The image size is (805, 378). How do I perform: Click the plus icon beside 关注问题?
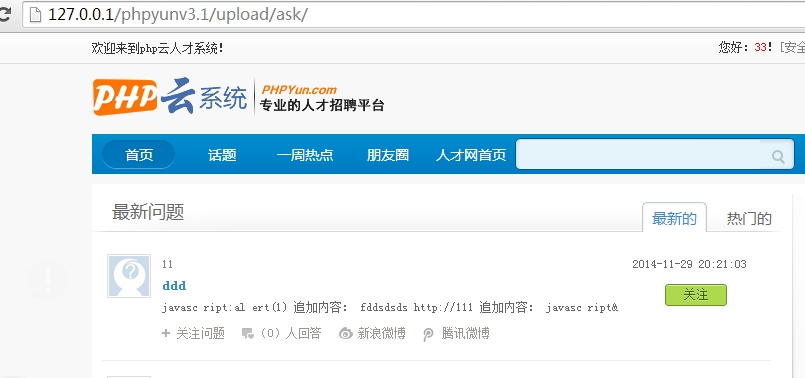tap(166, 333)
